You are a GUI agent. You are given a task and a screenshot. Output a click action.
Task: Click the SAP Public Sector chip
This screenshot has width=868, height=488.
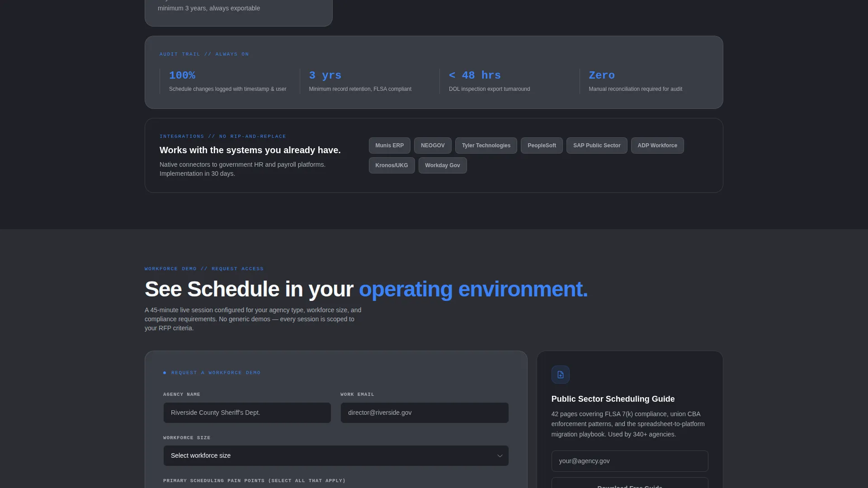click(x=597, y=145)
